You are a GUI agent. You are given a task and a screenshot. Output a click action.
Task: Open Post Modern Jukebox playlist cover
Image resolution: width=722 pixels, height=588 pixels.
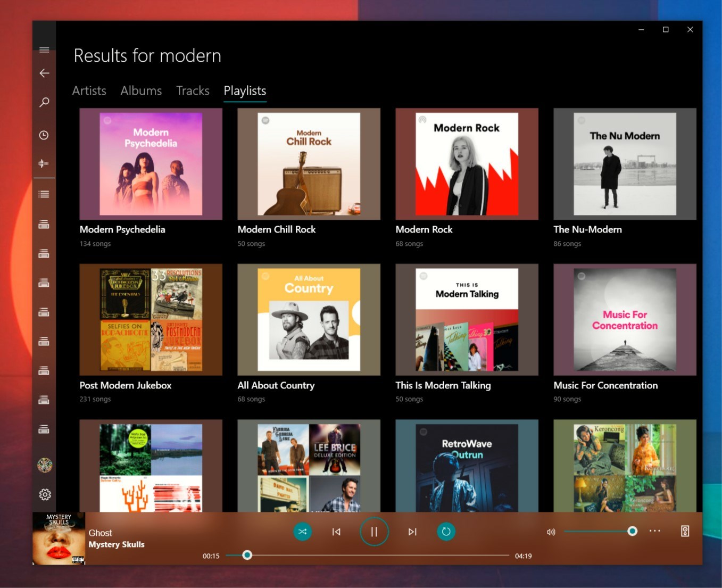[x=151, y=320]
